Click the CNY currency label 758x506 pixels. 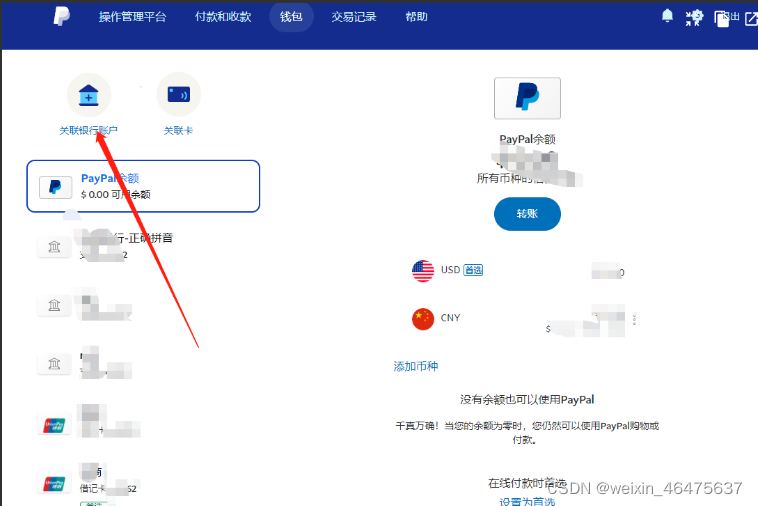pyautogui.click(x=451, y=318)
